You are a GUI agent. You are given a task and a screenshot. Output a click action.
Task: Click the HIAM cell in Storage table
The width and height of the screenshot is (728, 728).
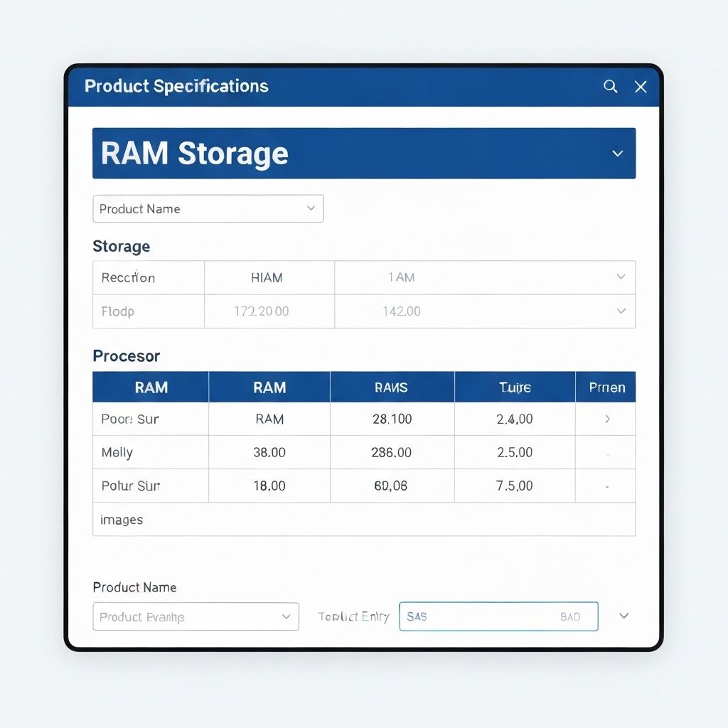tap(267, 278)
